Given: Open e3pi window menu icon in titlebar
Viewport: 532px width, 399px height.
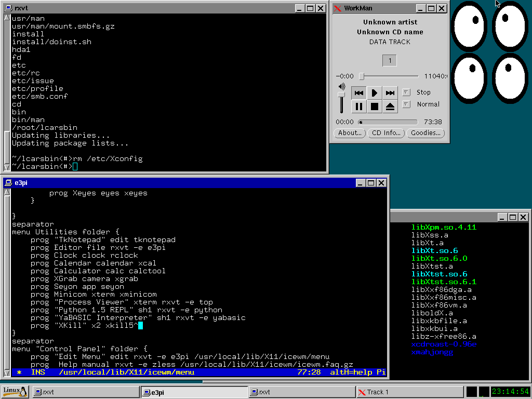Looking at the screenshot, I should (9, 183).
